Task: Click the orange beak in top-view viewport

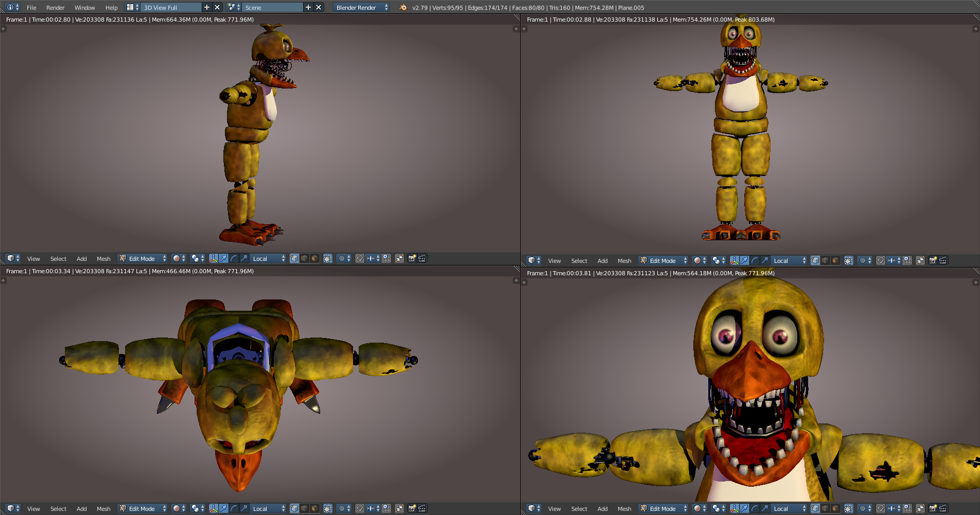Action: (238, 470)
